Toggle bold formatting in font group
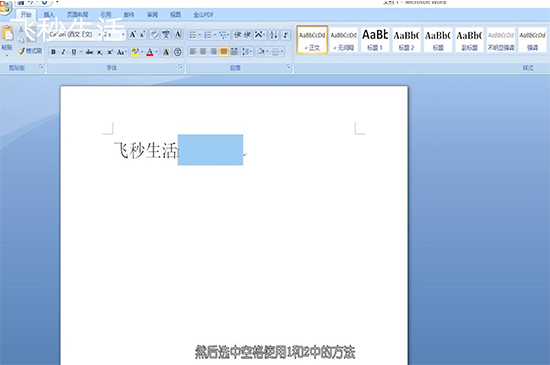 (x=53, y=52)
